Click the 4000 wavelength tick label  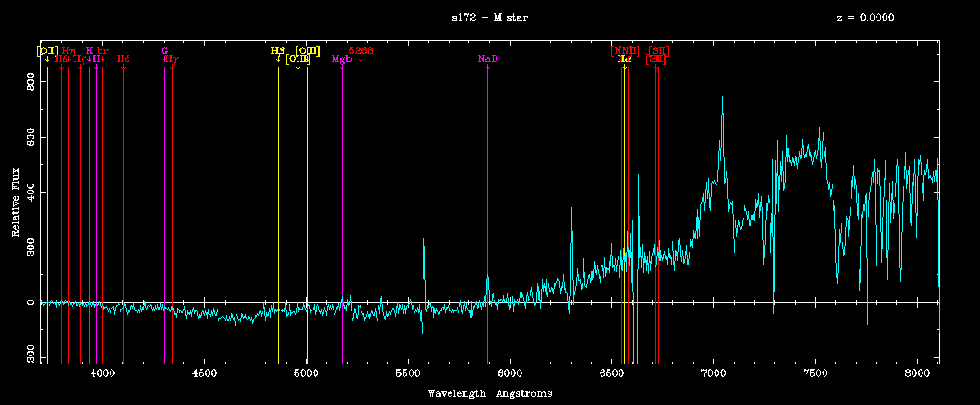tap(102, 374)
